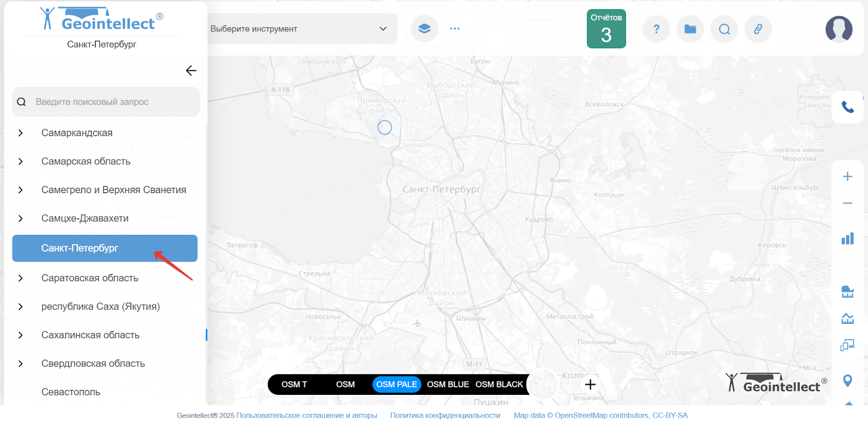This screenshot has width=868, height=422.
Task: Open the map layers icon
Action: pos(424,29)
